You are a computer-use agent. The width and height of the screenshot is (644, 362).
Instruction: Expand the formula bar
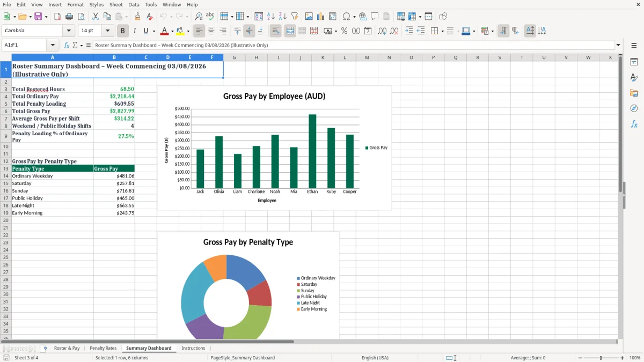click(618, 46)
